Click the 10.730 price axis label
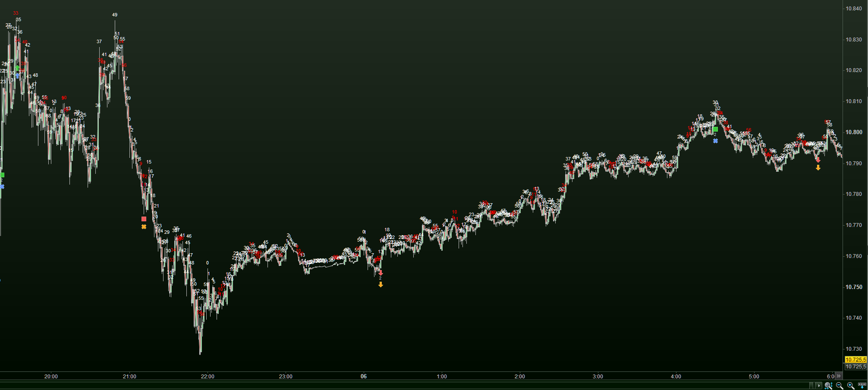Image resolution: width=868 pixels, height=390 pixels. (854, 349)
